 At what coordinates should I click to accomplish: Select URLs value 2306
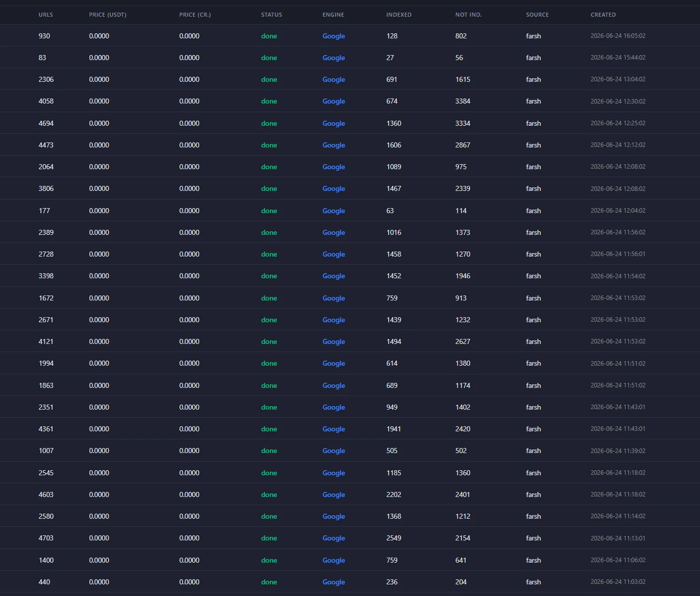[46, 79]
